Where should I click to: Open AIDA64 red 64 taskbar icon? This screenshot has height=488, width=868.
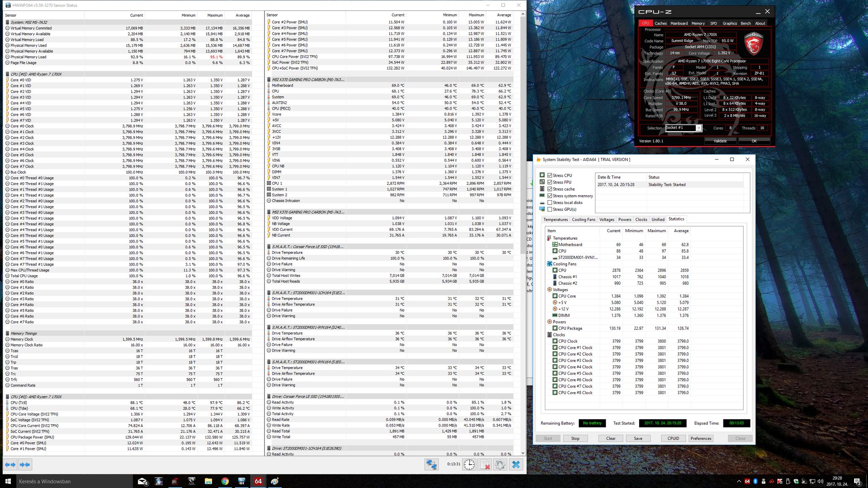pyautogui.click(x=258, y=481)
